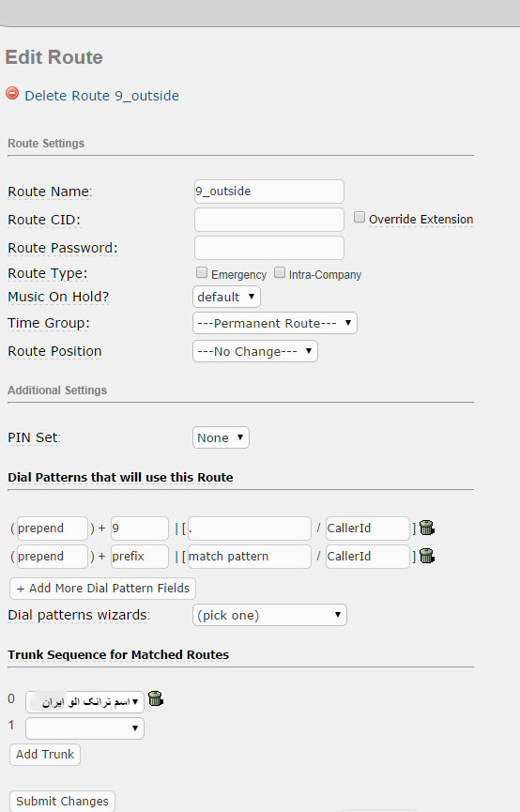This screenshot has height=812, width=520.
Task: Click Add More Dial Pattern Fields button
Action: pos(102,589)
